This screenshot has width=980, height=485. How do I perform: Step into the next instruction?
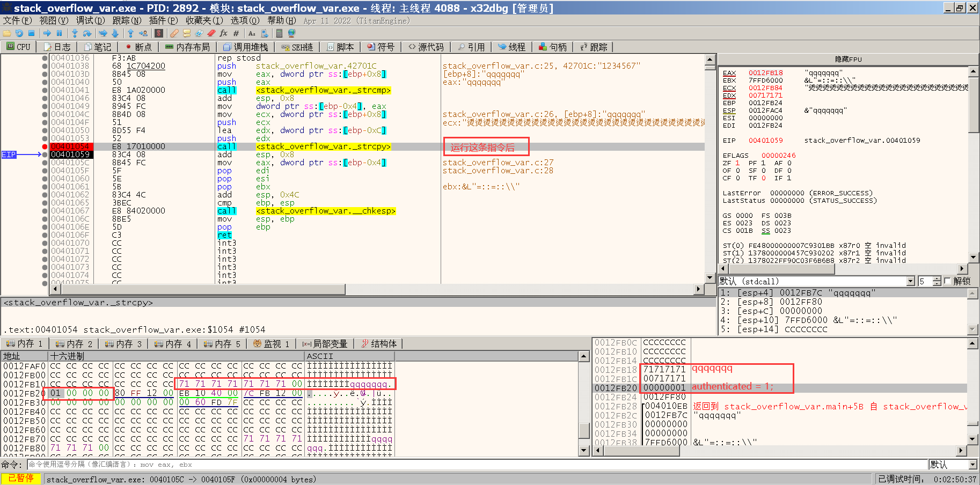[75, 33]
